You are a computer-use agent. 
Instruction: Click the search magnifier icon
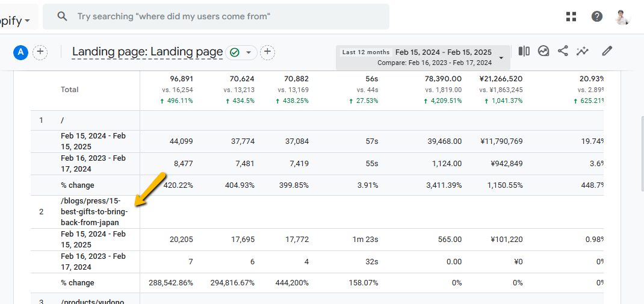tap(62, 16)
